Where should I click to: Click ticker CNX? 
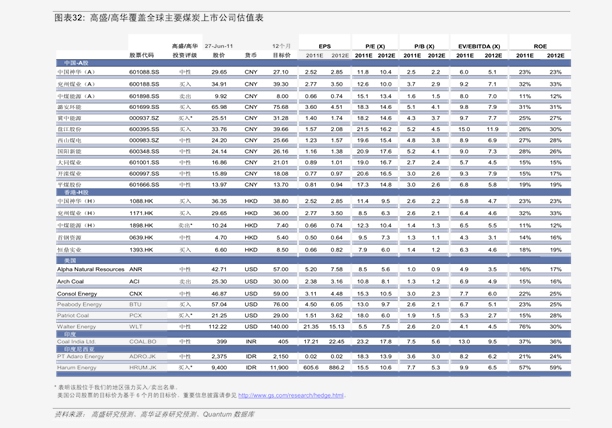tap(136, 294)
